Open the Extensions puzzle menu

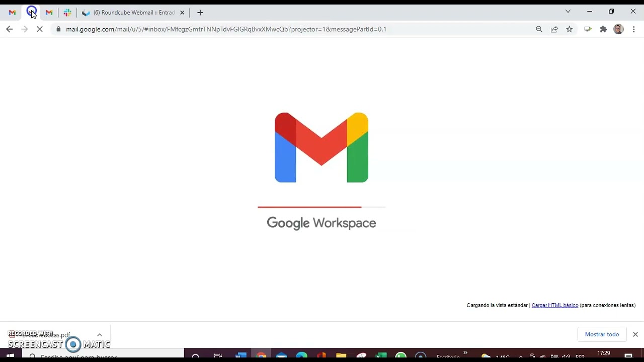tap(603, 29)
